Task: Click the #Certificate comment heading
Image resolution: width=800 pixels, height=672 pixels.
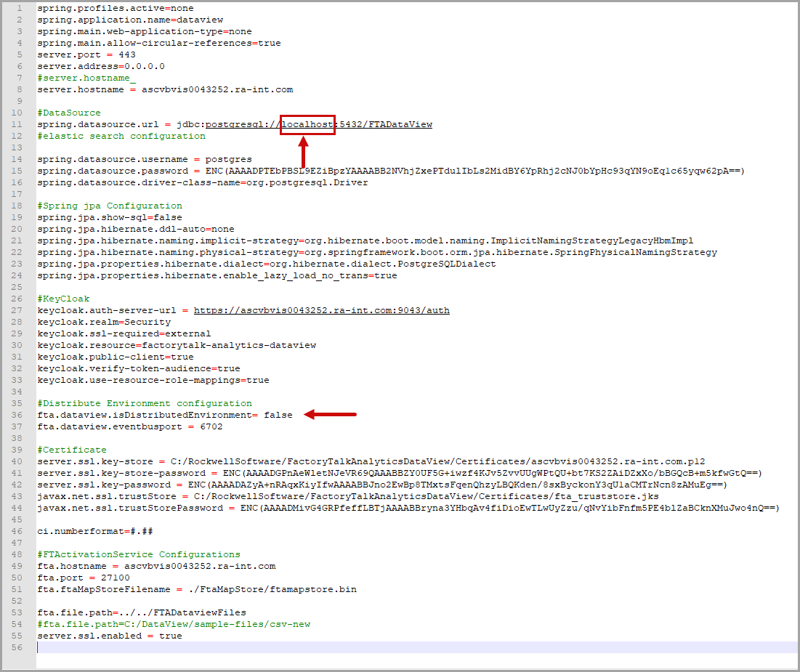Action: (x=72, y=450)
